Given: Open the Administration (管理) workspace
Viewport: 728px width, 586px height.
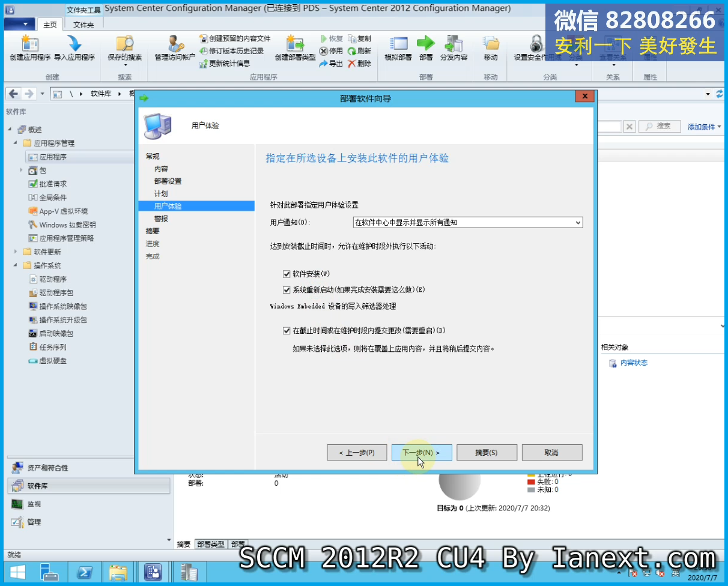Looking at the screenshot, I should 88,522.
